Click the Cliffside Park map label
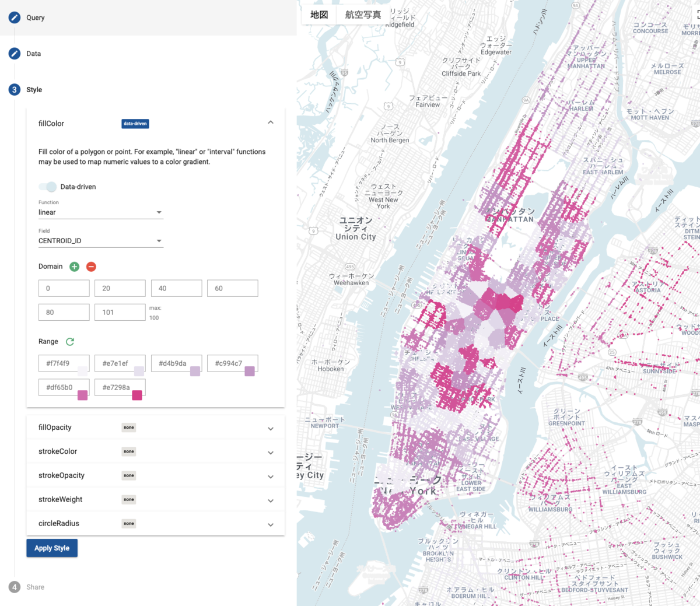 (x=461, y=73)
